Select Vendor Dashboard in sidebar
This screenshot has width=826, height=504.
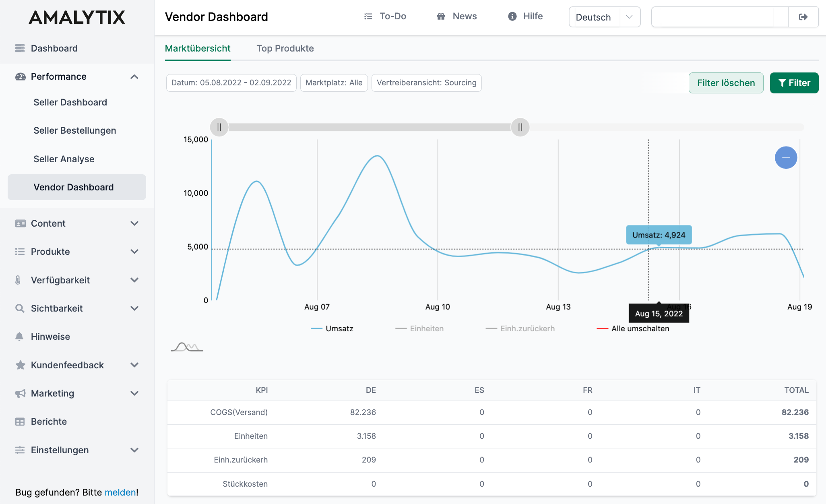(x=77, y=187)
